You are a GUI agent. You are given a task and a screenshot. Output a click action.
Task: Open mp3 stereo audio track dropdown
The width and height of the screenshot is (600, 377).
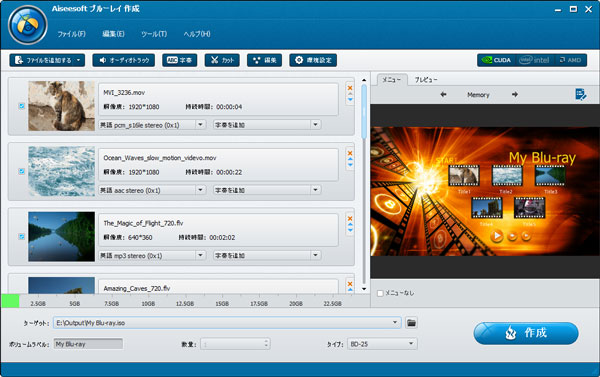pos(200,255)
